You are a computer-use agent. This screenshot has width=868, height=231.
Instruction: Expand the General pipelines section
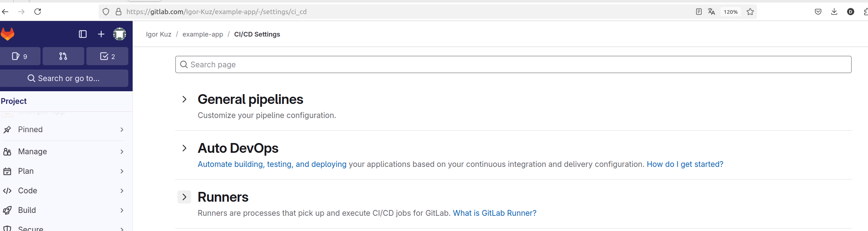184,99
